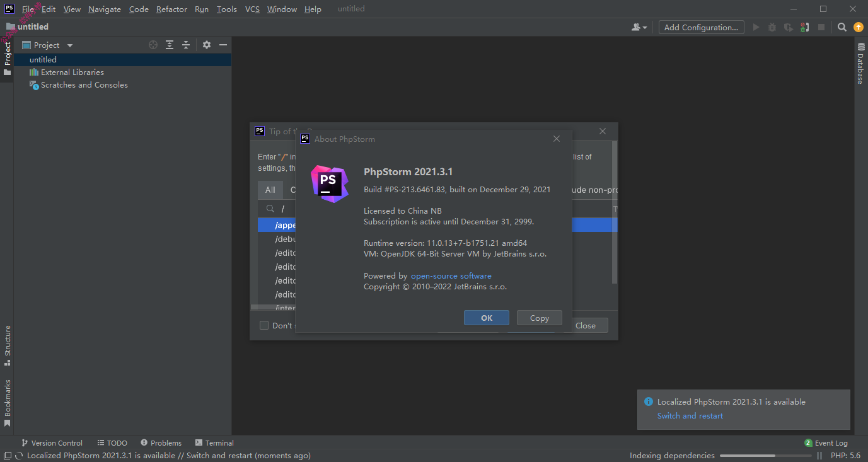Image resolution: width=868 pixels, height=462 pixels.
Task: Click the search field in Tip dialog
Action: click(x=277, y=209)
